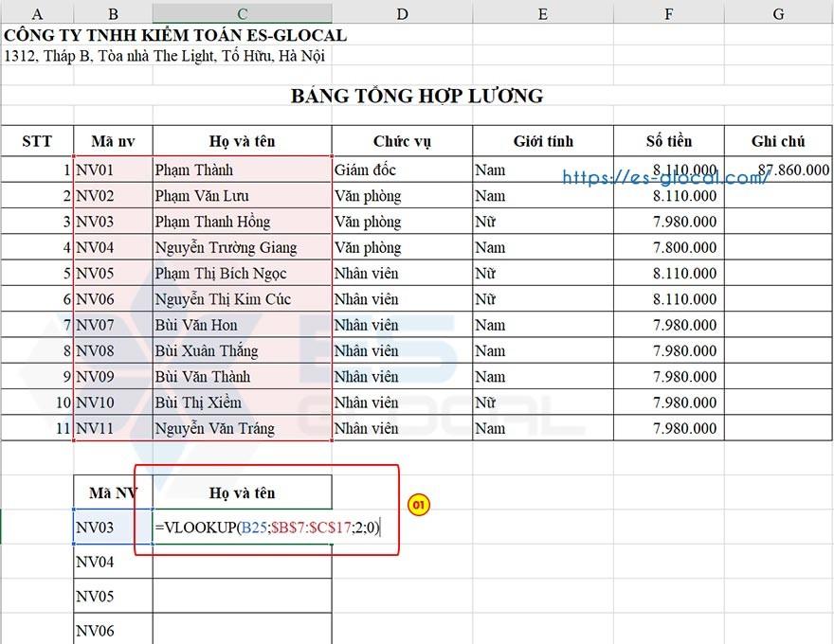Select column A header
This screenshot has width=834, height=644.
37,13
